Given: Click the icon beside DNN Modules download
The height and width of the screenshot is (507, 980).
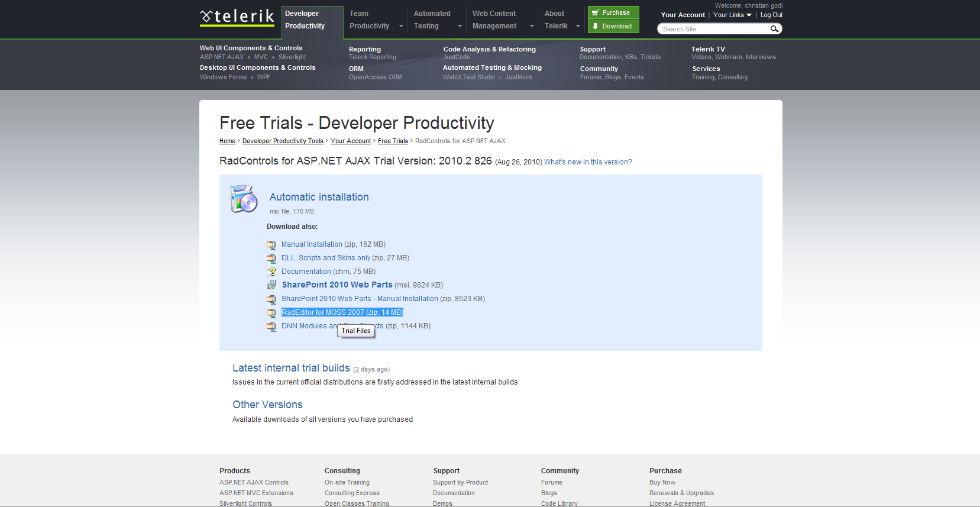Looking at the screenshot, I should [x=271, y=327].
